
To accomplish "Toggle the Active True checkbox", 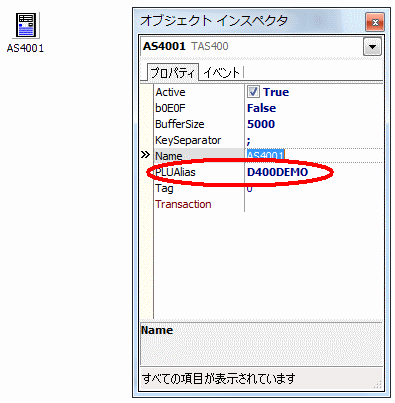I will (253, 92).
